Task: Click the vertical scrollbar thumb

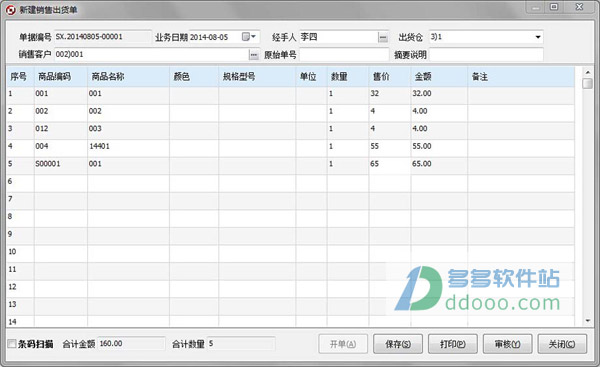Action: pyautogui.click(x=587, y=83)
